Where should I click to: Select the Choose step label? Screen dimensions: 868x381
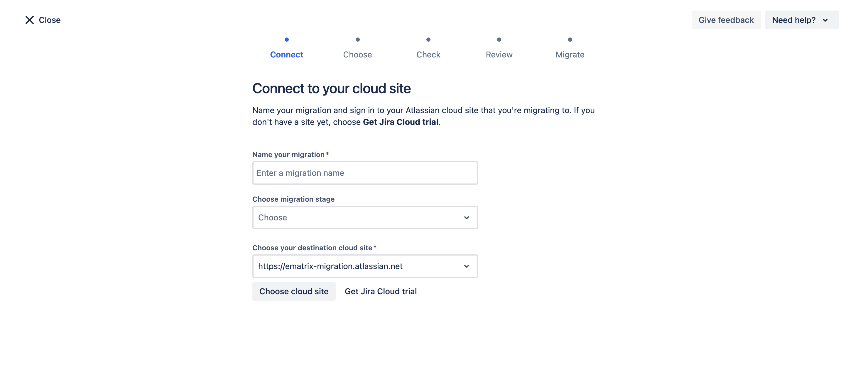(357, 55)
